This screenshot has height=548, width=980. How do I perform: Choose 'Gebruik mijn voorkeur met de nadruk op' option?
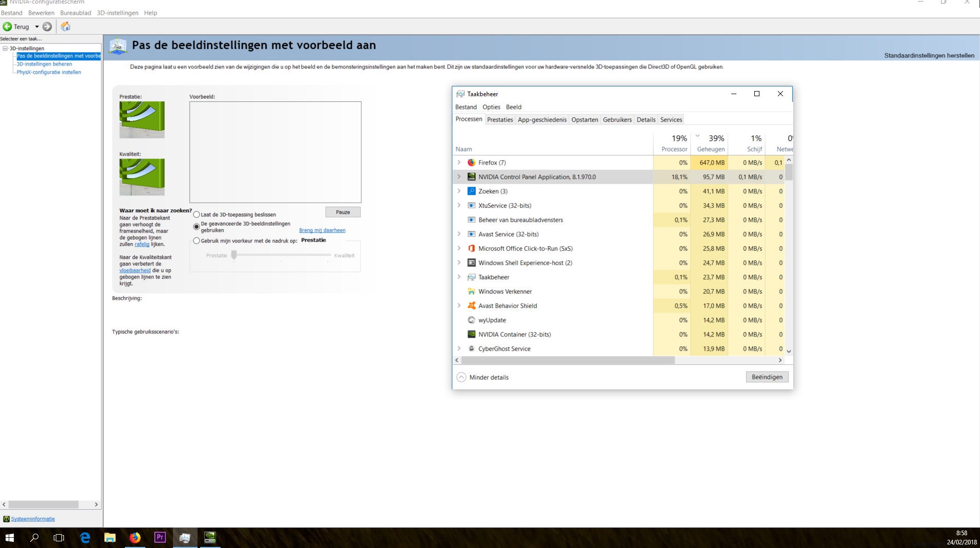[197, 241]
